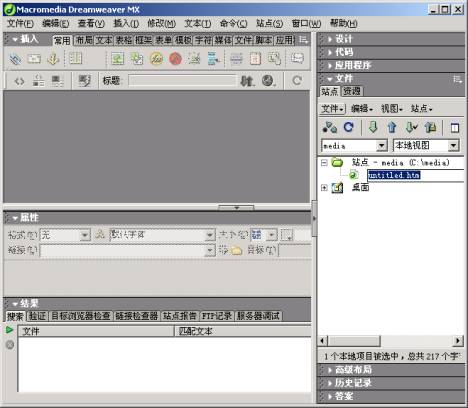Click the Rollover Image icon
Screen dimensions: 468x408
click(194, 59)
